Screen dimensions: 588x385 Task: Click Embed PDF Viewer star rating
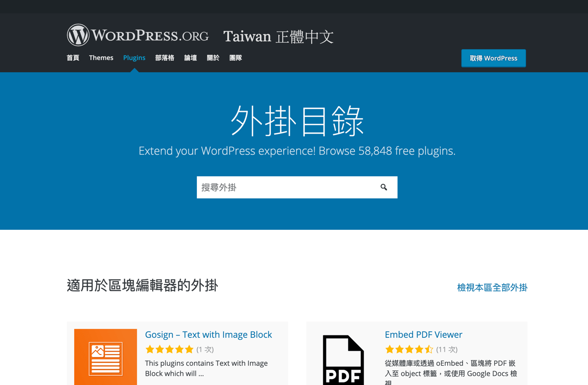[x=409, y=349]
